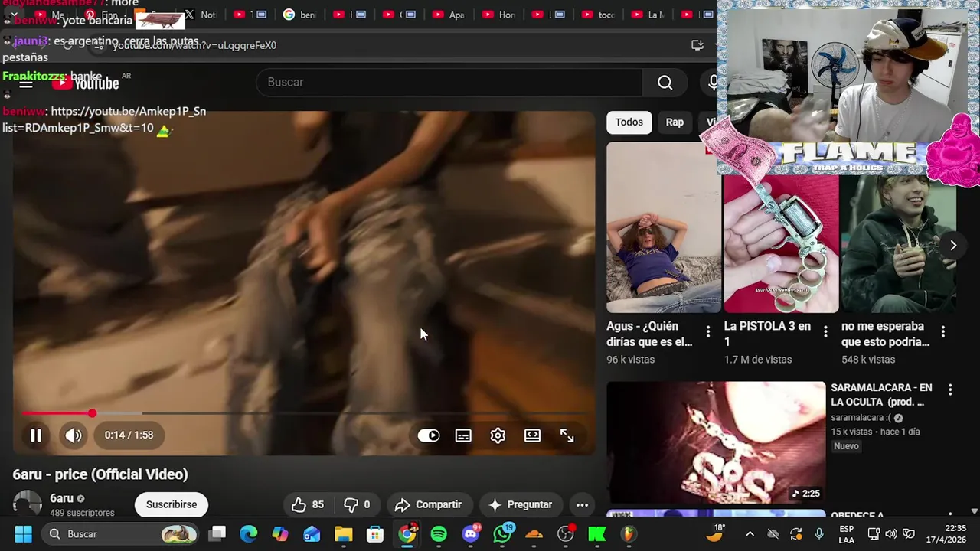Click the browser address bar URL
The height and width of the screenshot is (551, 980).
[194, 45]
